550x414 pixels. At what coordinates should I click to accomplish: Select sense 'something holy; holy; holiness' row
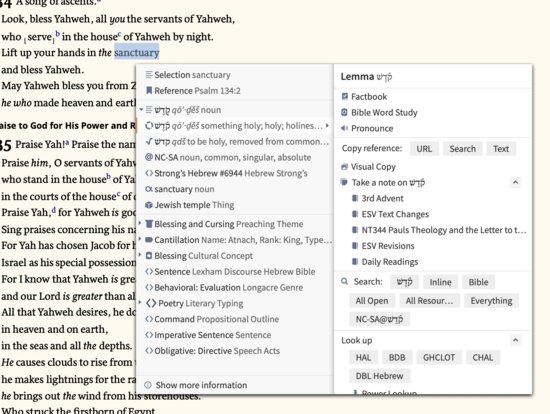[x=234, y=126]
